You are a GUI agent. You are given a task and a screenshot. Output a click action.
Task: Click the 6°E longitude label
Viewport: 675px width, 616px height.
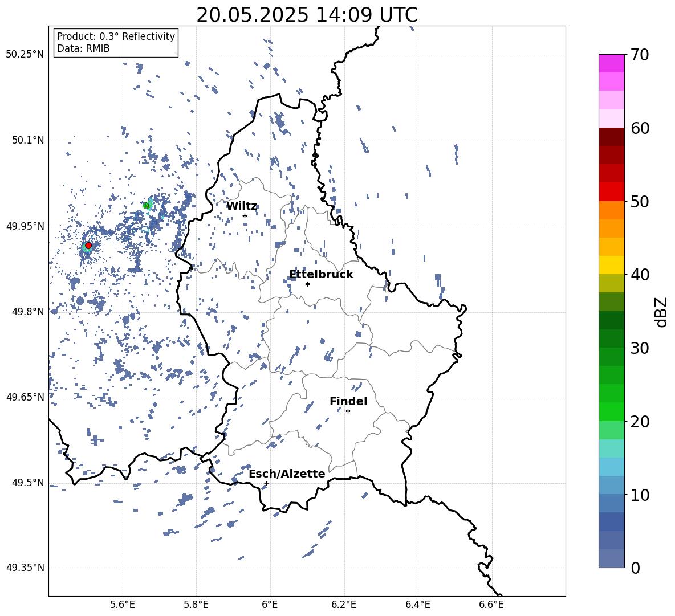pos(270,605)
